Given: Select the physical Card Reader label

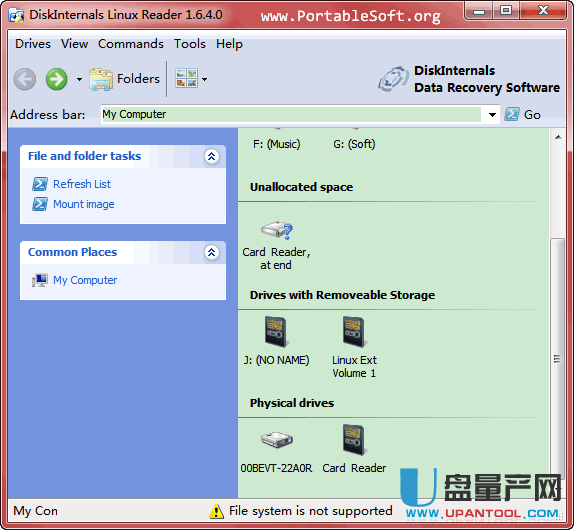Looking at the screenshot, I should click(x=354, y=468).
